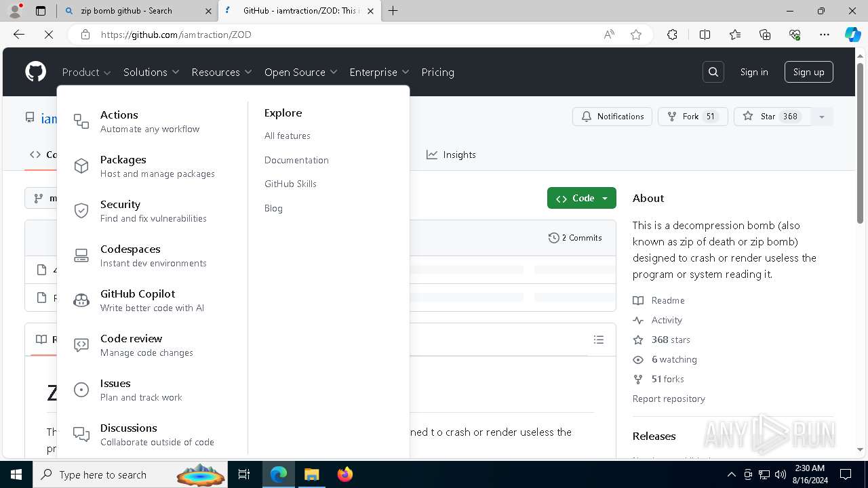Open Edge Copilot sidebar icon
868x488 pixels.
852,35
